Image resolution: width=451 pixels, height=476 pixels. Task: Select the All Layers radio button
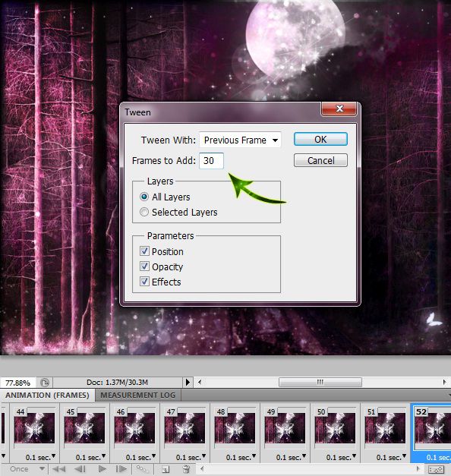click(144, 197)
